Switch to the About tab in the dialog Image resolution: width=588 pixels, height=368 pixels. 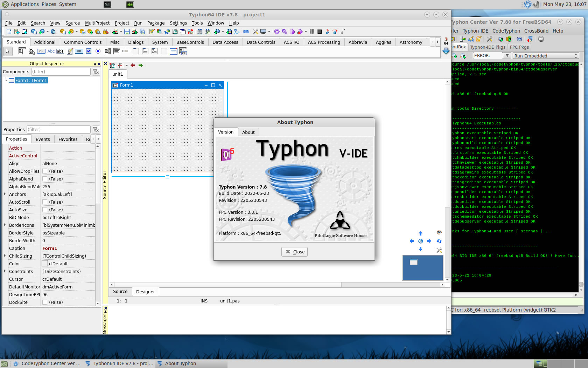[x=248, y=132]
